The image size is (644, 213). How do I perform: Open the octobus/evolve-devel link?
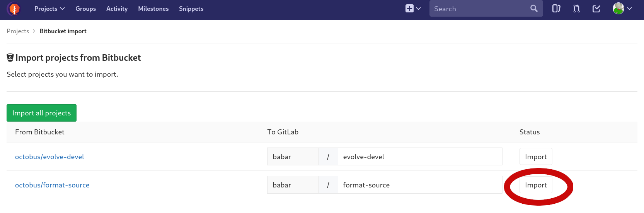click(x=49, y=157)
